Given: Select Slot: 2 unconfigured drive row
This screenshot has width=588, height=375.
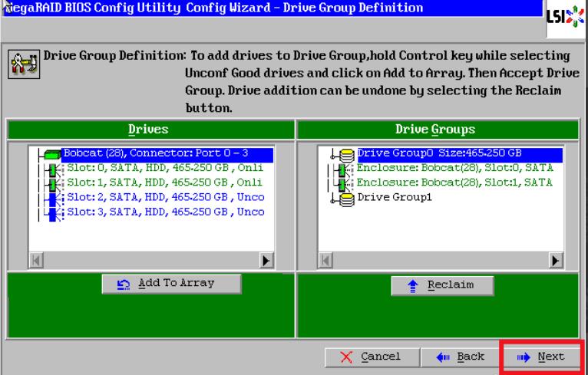Looking at the screenshot, I should click(165, 197).
